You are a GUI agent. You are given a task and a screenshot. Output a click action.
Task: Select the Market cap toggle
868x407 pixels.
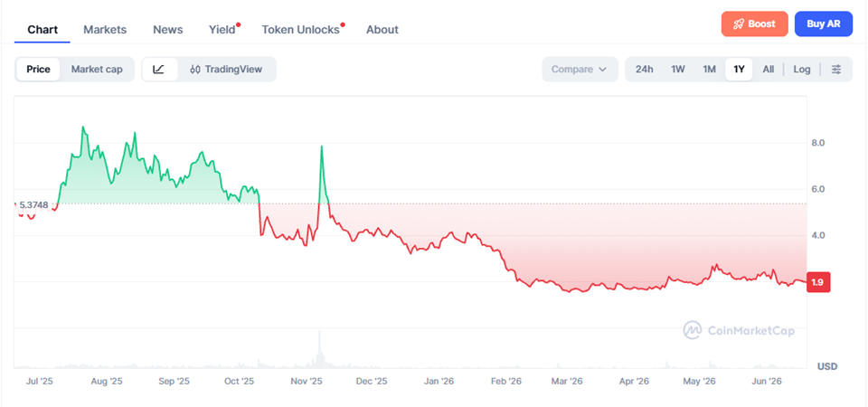click(x=97, y=70)
